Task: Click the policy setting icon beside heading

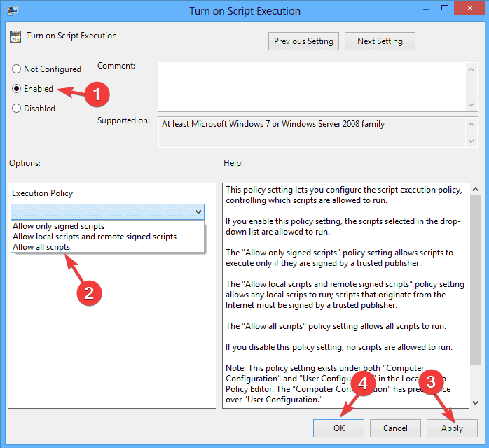Action: coord(15,37)
